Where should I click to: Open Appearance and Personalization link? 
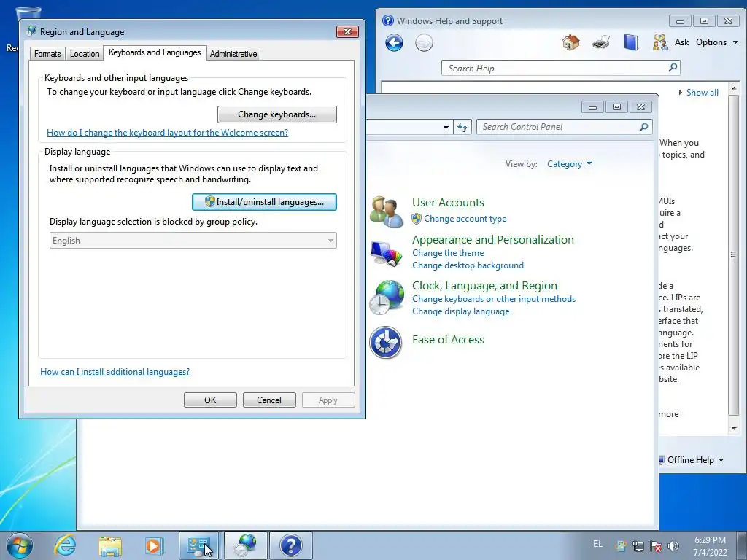tap(492, 239)
